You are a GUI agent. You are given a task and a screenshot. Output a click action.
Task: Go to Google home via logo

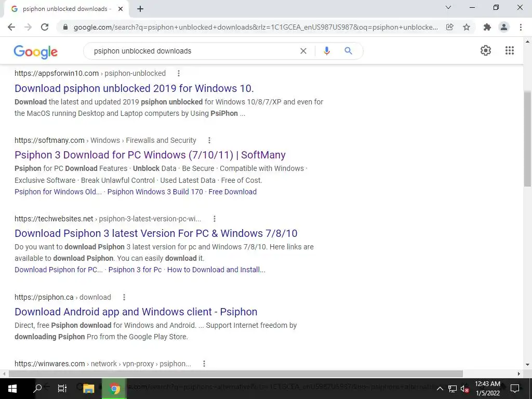click(x=36, y=51)
